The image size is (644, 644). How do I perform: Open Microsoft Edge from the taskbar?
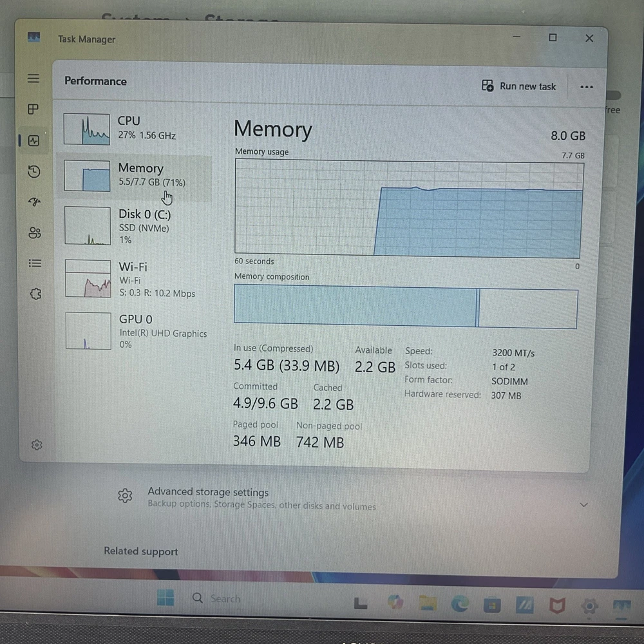point(460,603)
